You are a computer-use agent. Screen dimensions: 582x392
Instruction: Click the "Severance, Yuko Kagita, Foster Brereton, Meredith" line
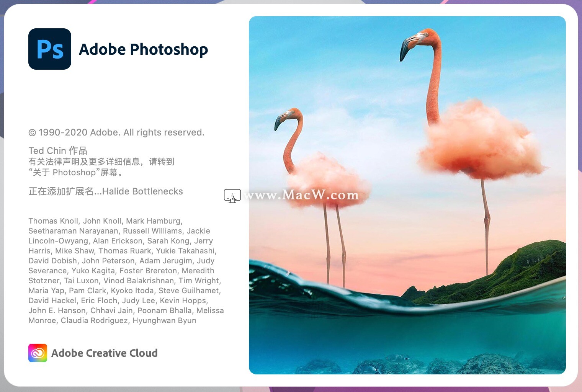121,271
